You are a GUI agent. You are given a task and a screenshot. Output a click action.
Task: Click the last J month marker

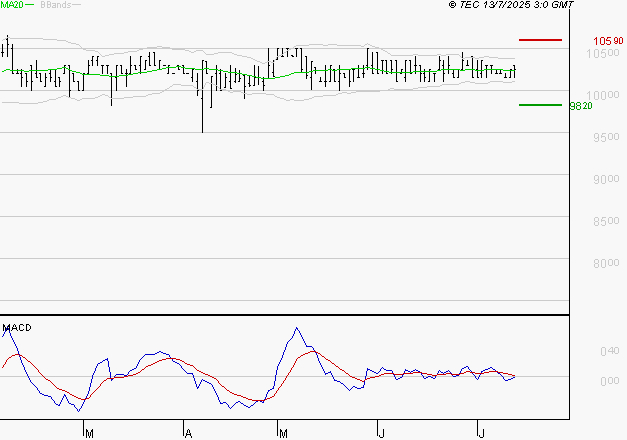481,434
